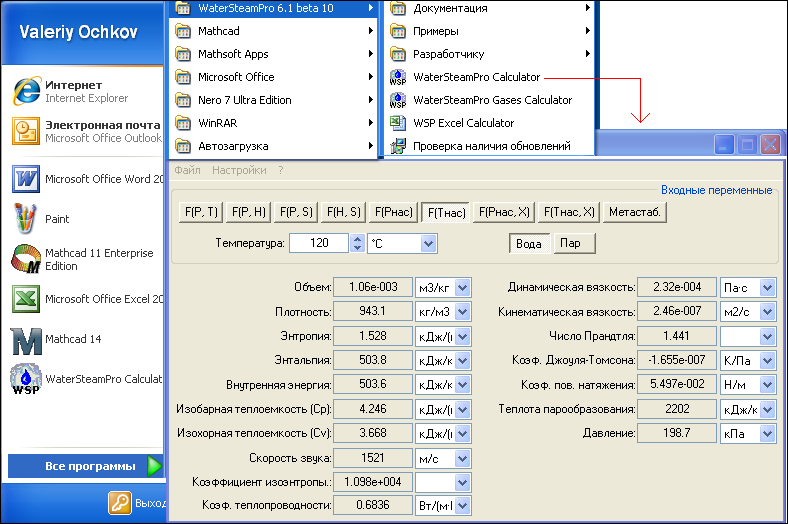Click Теплота парообразования value 2202
Image resolution: width=788 pixels, height=524 pixels.
[x=677, y=409]
